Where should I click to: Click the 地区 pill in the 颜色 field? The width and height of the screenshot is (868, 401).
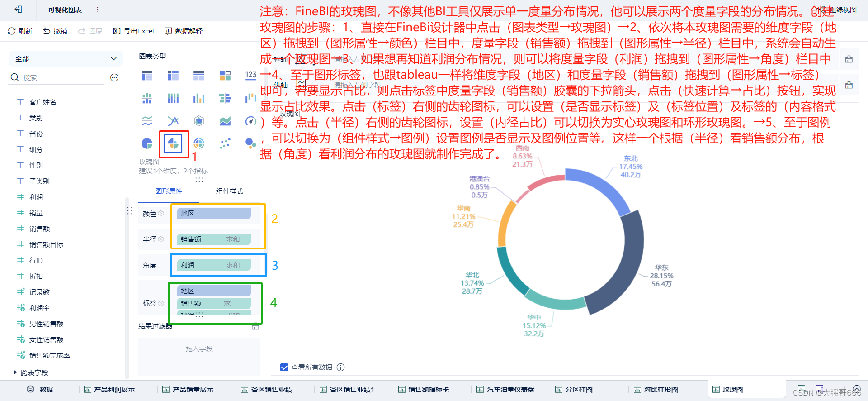click(214, 214)
